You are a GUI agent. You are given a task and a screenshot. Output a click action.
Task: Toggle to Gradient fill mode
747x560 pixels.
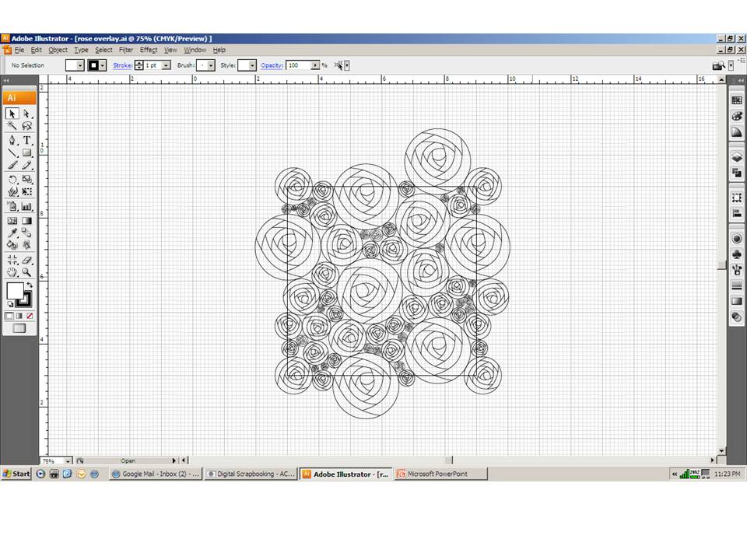(19, 316)
